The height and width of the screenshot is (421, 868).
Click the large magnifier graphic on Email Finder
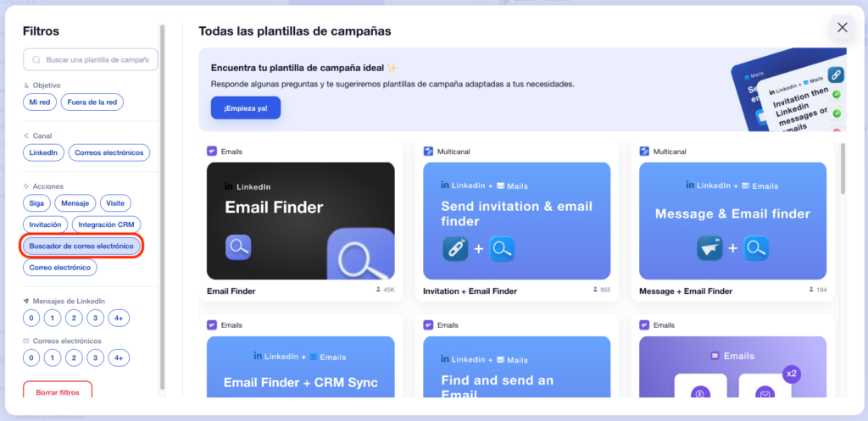pyautogui.click(x=362, y=255)
